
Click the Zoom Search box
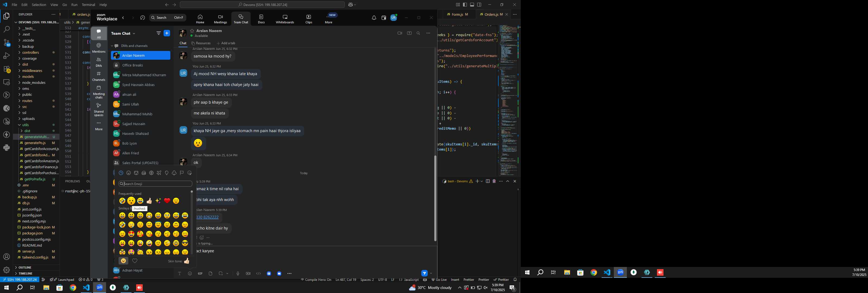coord(167,18)
